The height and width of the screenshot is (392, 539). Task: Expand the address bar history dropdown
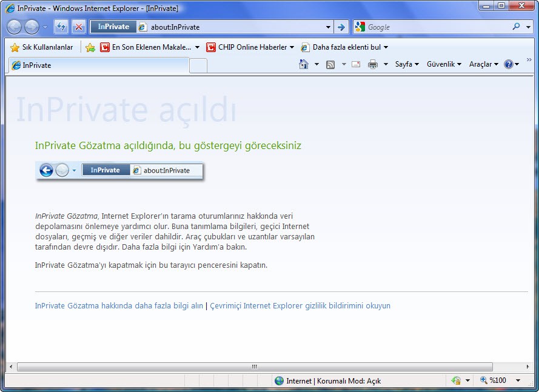click(x=328, y=27)
